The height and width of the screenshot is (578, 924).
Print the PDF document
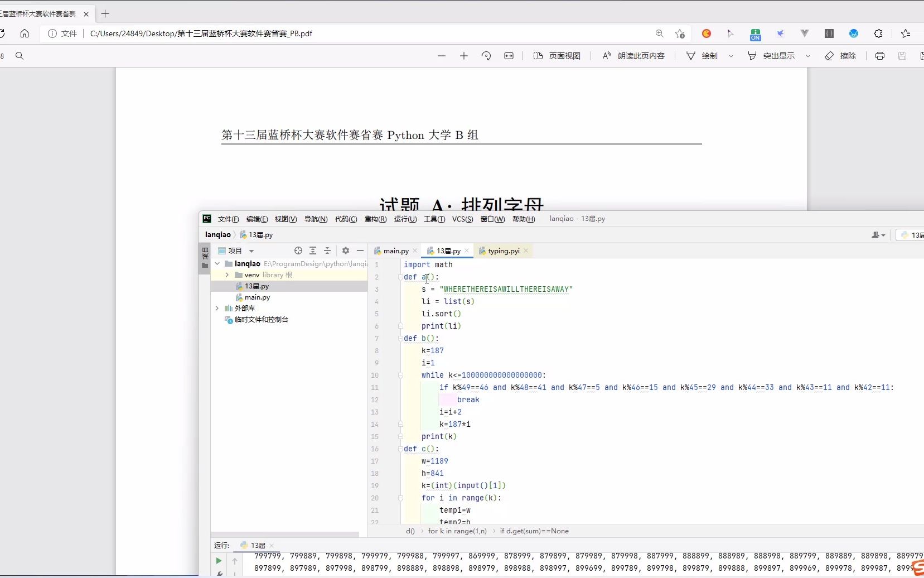[x=880, y=56]
